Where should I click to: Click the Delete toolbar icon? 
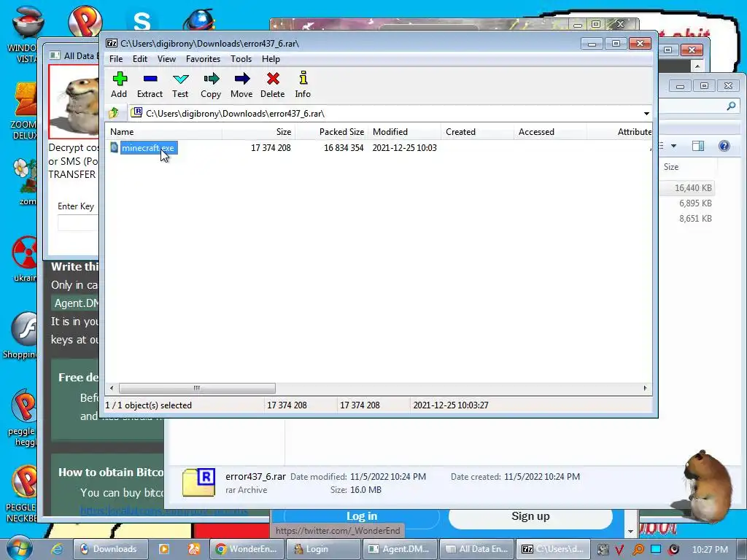273,85
